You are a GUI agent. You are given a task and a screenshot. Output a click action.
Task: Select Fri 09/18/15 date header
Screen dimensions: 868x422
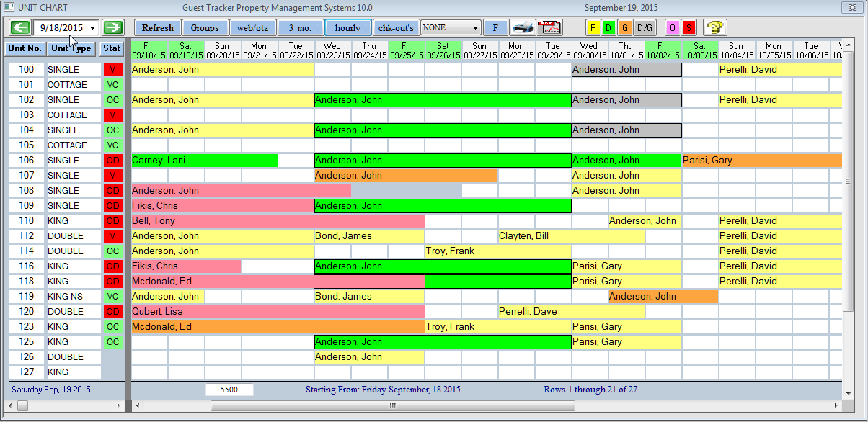pos(149,50)
